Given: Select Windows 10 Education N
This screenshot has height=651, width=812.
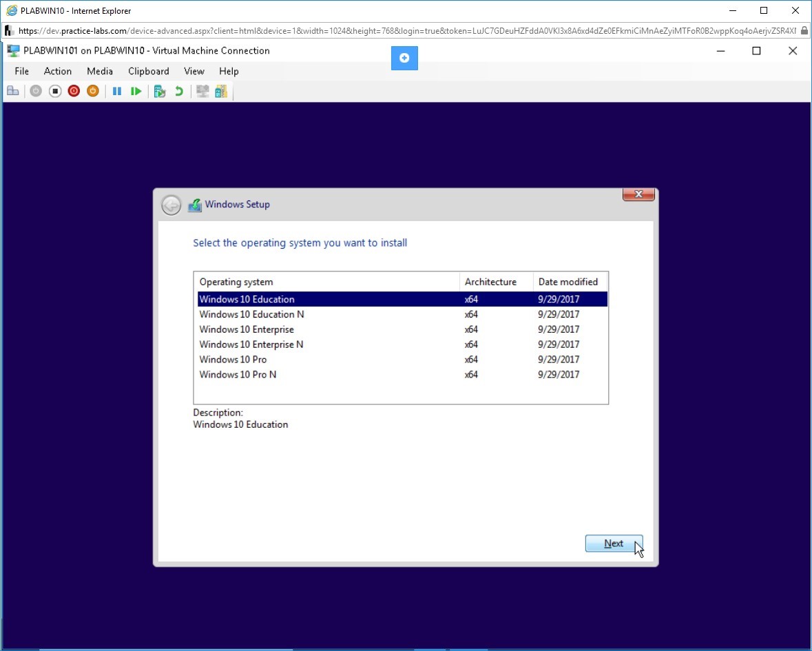Looking at the screenshot, I should pyautogui.click(x=402, y=314).
